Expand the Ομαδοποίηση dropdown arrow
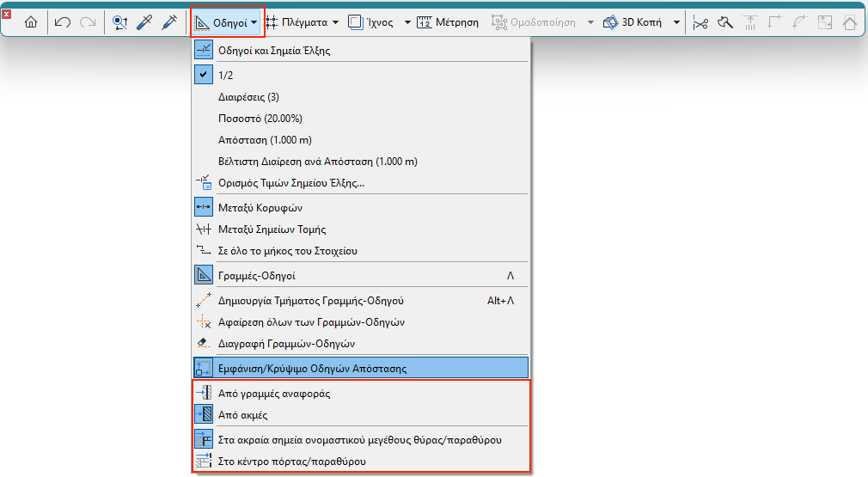 tap(590, 22)
